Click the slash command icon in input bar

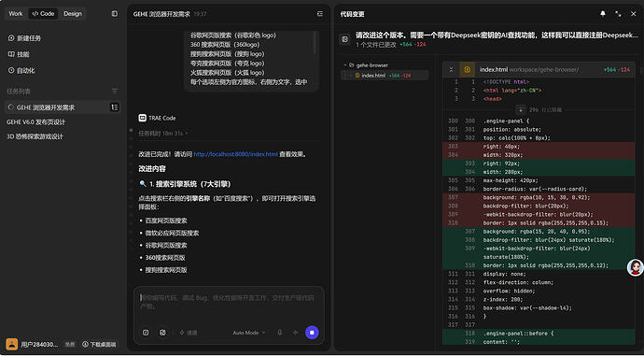[146, 333]
